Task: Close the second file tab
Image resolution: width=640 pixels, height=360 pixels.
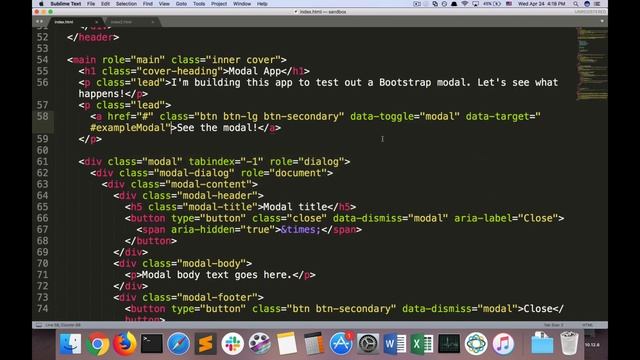Action: coord(153,22)
